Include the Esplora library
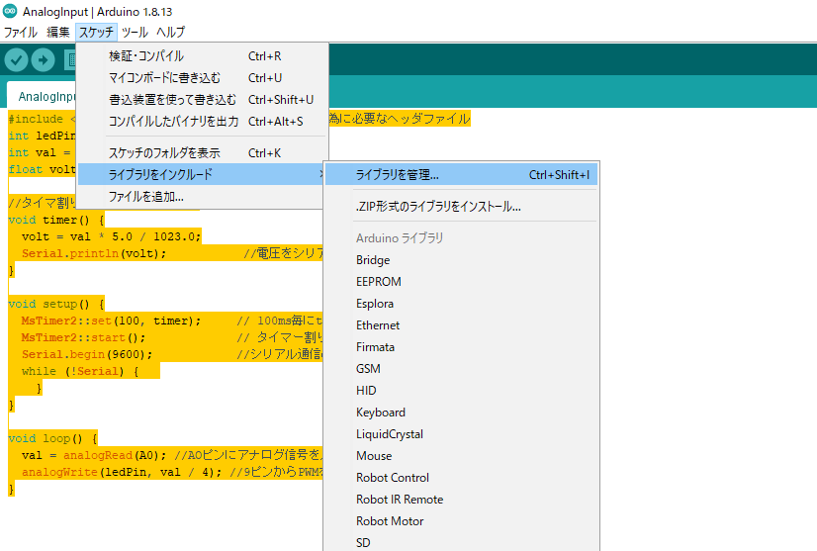This screenshot has width=817, height=551. tap(461, 303)
